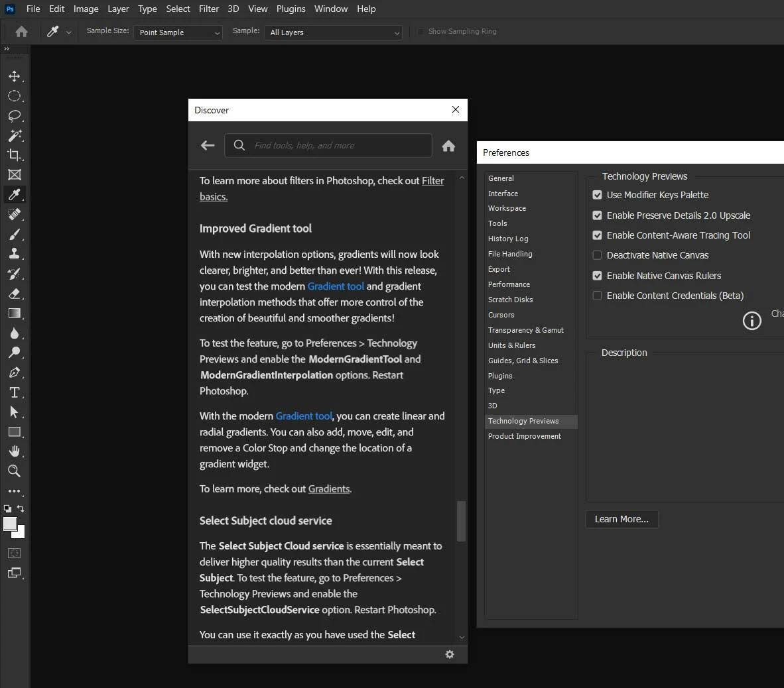Select the Lasso tool
The height and width of the screenshot is (688, 784).
click(x=15, y=116)
